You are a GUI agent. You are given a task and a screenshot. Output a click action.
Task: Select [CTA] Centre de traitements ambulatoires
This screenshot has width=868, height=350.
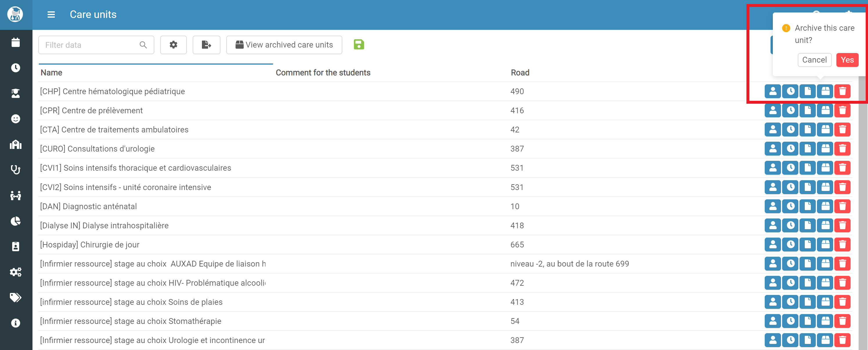click(114, 130)
